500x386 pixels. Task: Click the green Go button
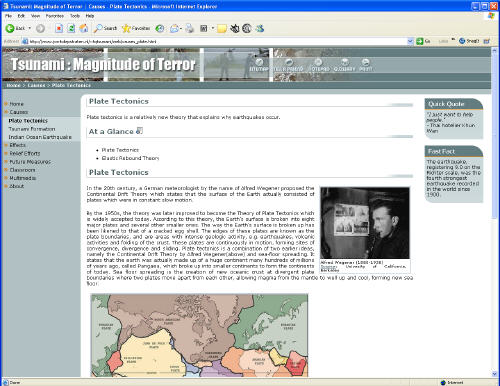tap(423, 41)
